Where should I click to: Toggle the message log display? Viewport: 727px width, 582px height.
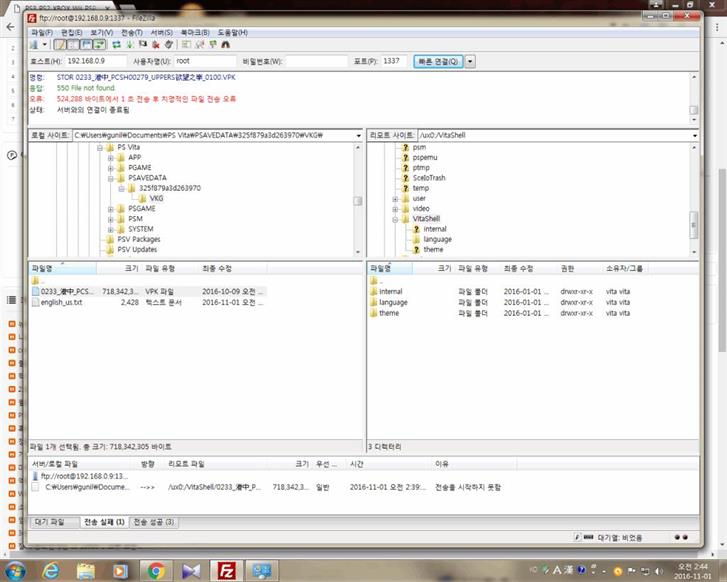[x=60, y=45]
